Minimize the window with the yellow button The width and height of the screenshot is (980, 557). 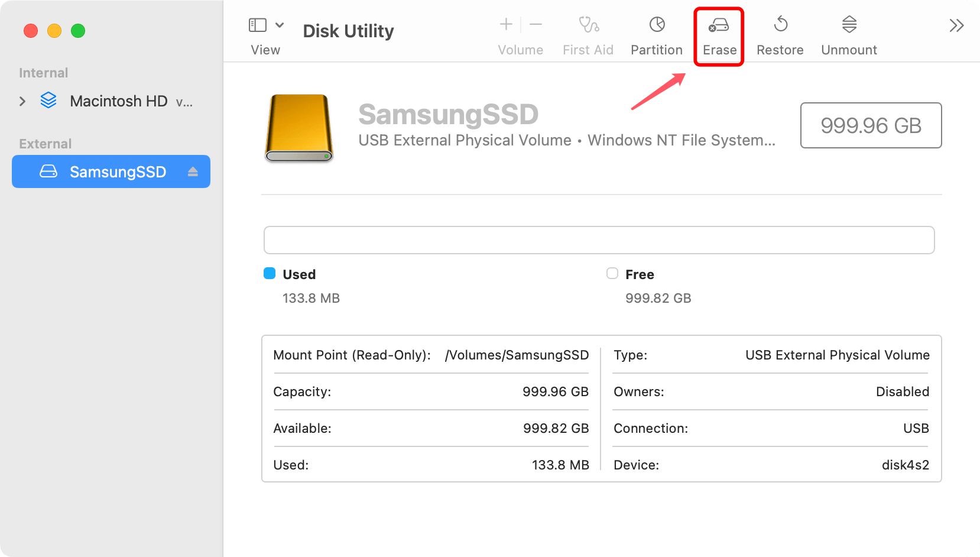(x=54, y=31)
